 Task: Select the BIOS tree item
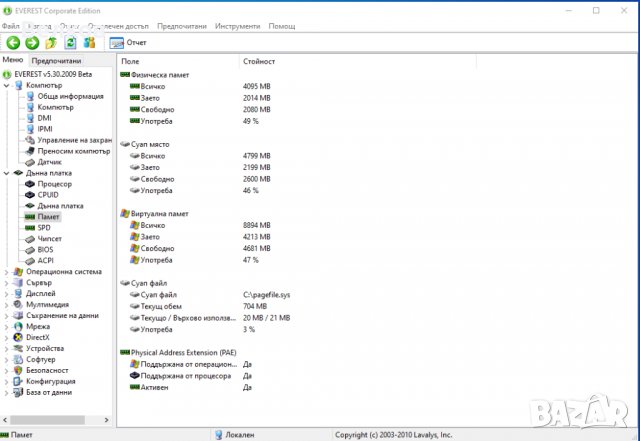(45, 250)
